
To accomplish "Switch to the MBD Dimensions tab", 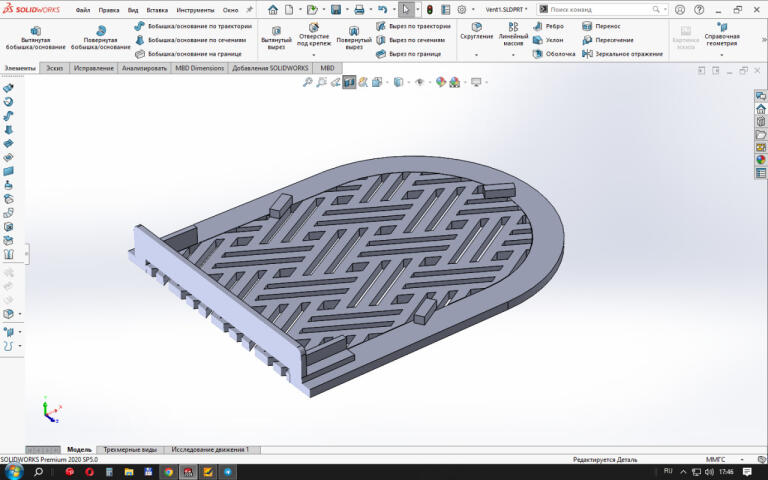I will pos(199,68).
